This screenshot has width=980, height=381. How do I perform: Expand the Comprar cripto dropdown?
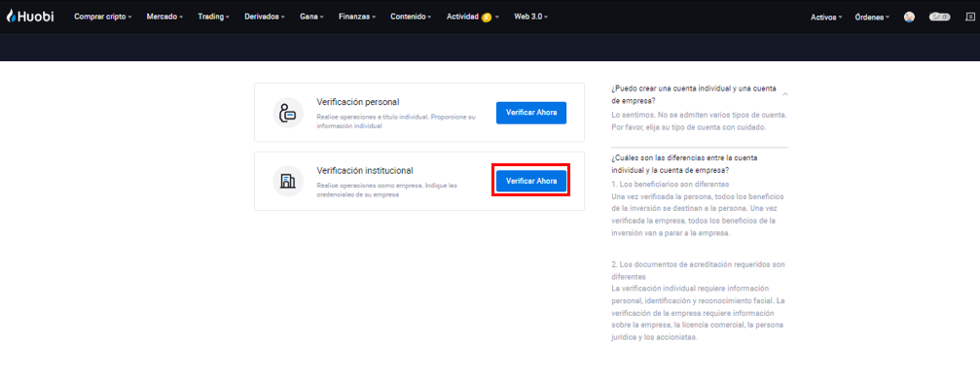point(102,17)
